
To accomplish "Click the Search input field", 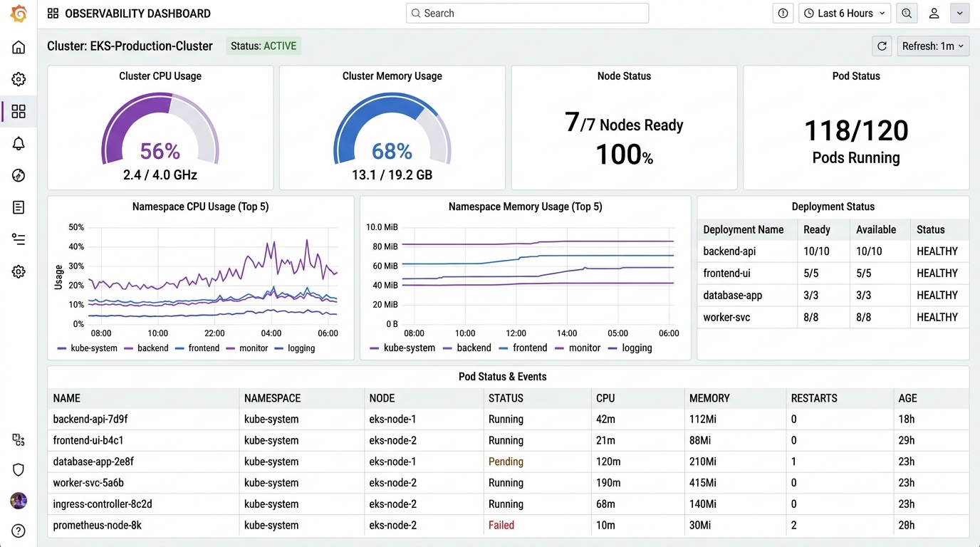I will pos(527,14).
